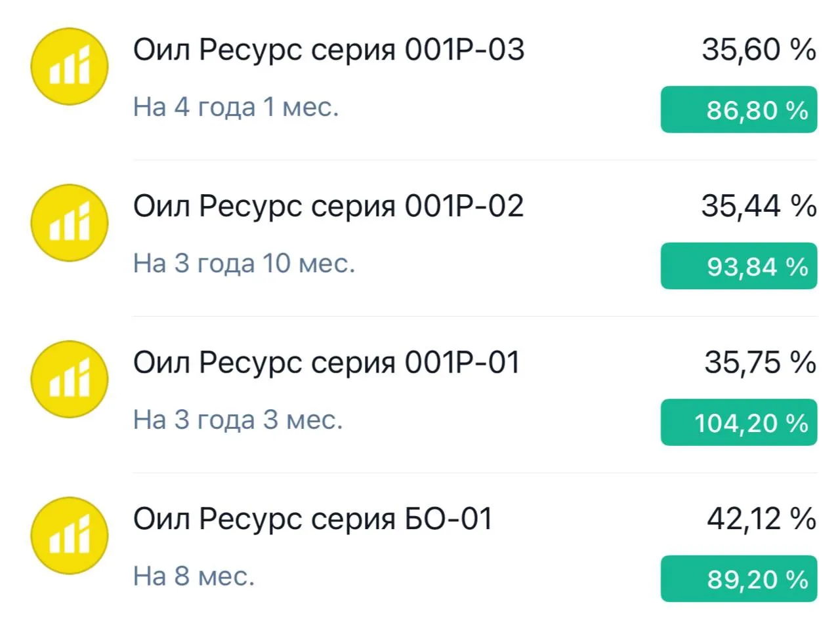Viewport: 840px width, 640px height.
Task: Select the 35,44 % yield value
Action: point(759,207)
